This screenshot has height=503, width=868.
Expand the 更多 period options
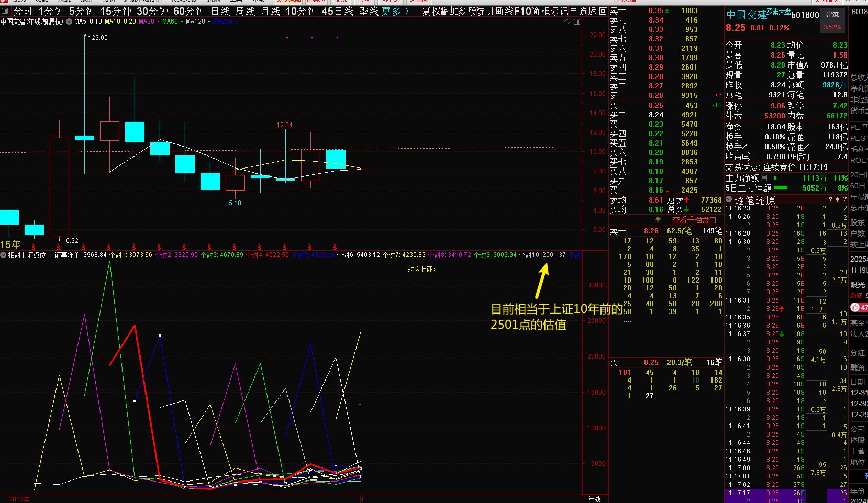click(x=395, y=11)
